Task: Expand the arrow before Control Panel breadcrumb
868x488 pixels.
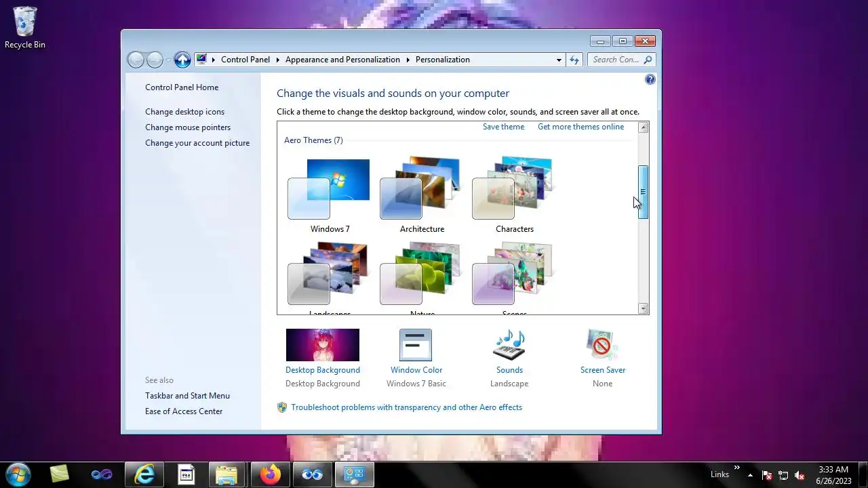Action: pos(214,60)
